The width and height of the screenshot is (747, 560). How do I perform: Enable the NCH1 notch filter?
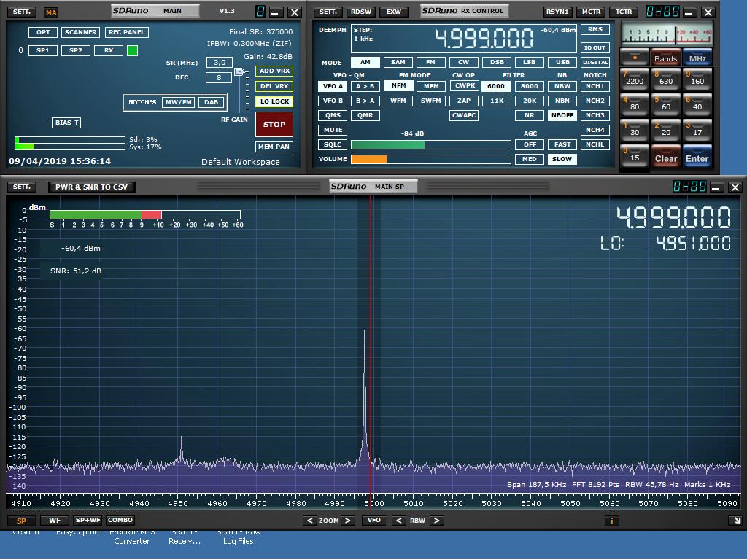pyautogui.click(x=595, y=86)
